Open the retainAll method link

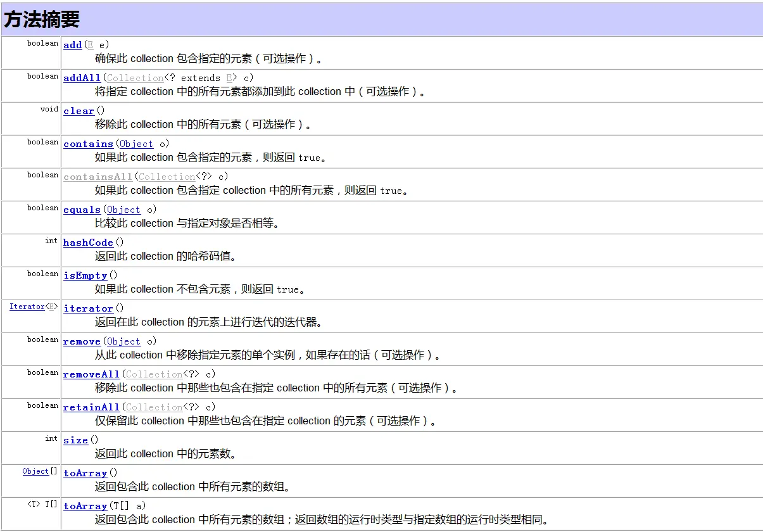tap(92, 407)
